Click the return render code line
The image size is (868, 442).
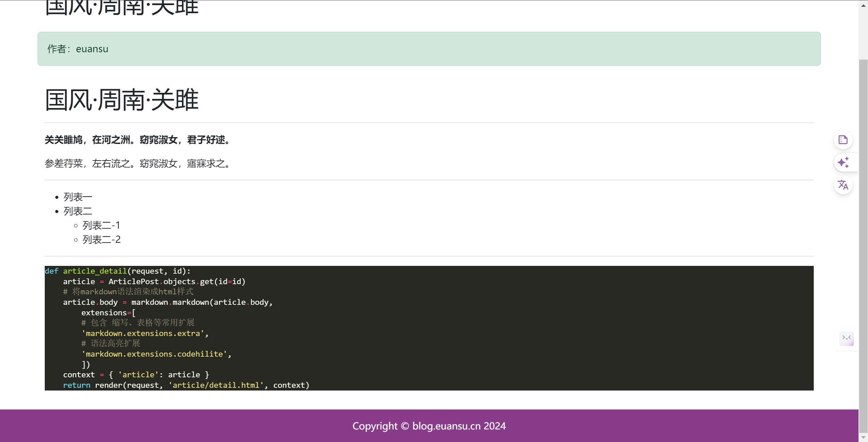pos(186,385)
